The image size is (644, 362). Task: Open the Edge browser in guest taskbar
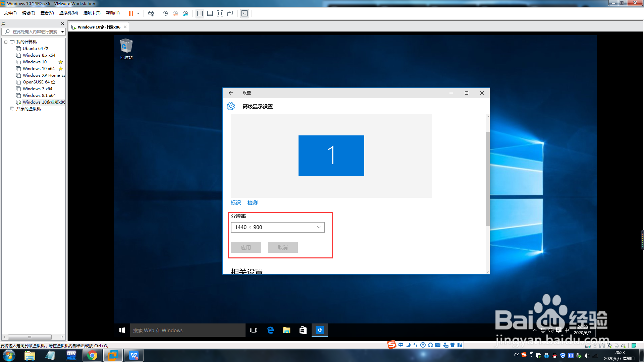(x=270, y=330)
